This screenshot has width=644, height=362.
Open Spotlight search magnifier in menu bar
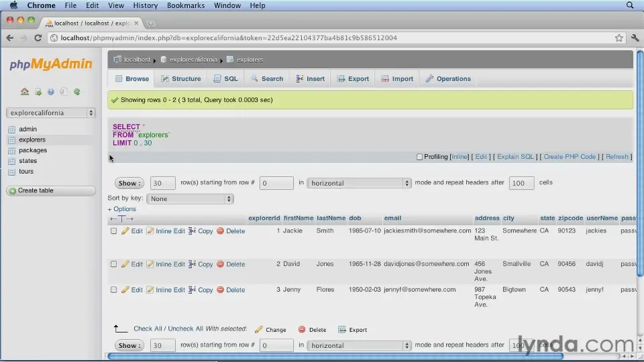coord(630,5)
